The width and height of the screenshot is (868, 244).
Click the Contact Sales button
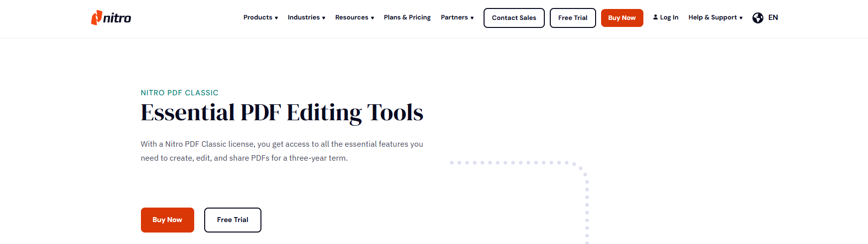click(x=514, y=18)
